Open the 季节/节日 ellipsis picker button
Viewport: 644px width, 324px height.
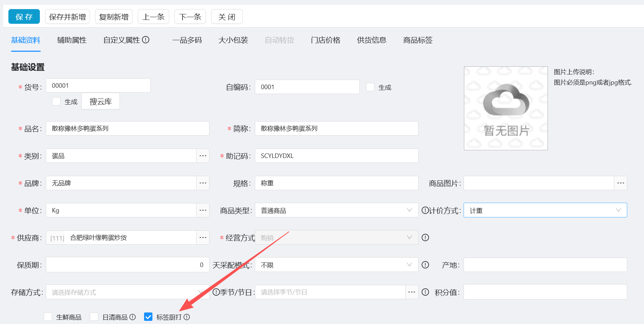pos(412,292)
